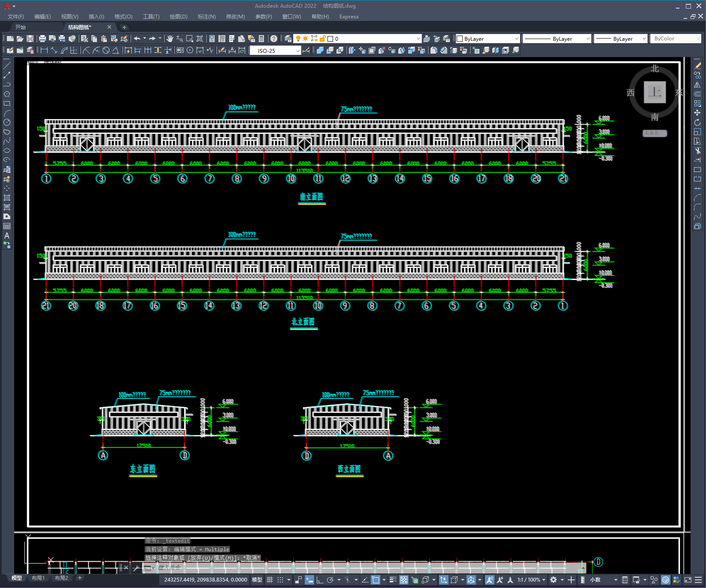The width and height of the screenshot is (706, 588).
Task: Click the white color swatch in the color box
Action: [x=460, y=39]
